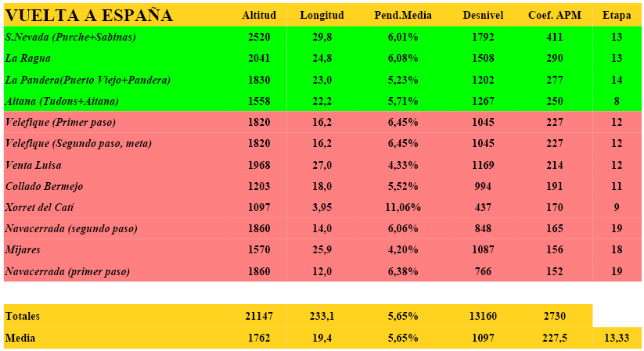The height and width of the screenshot is (351, 644).
Task: Click the Etapa column header
Action: (x=617, y=16)
